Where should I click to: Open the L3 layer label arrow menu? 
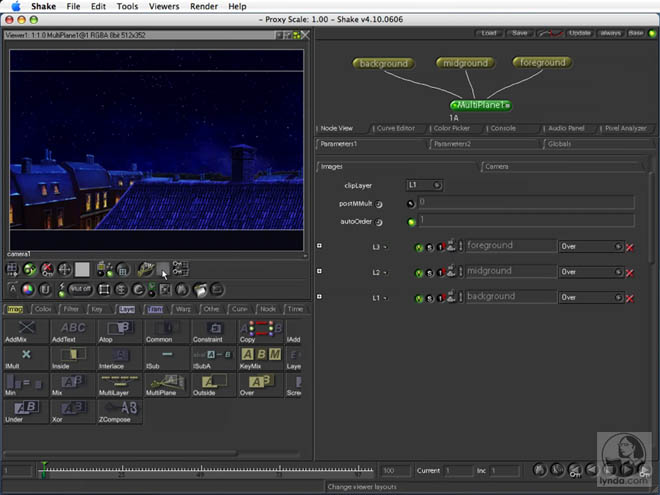tap(385, 248)
